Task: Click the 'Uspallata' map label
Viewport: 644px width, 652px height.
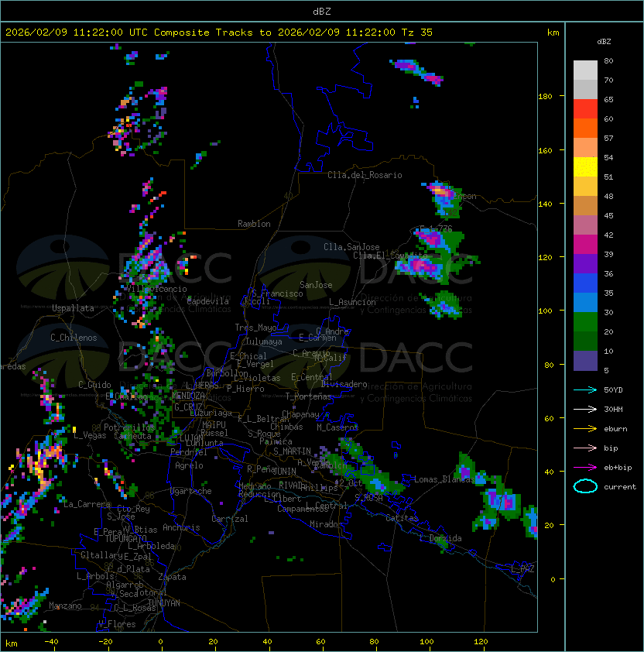Action: pyautogui.click(x=73, y=308)
